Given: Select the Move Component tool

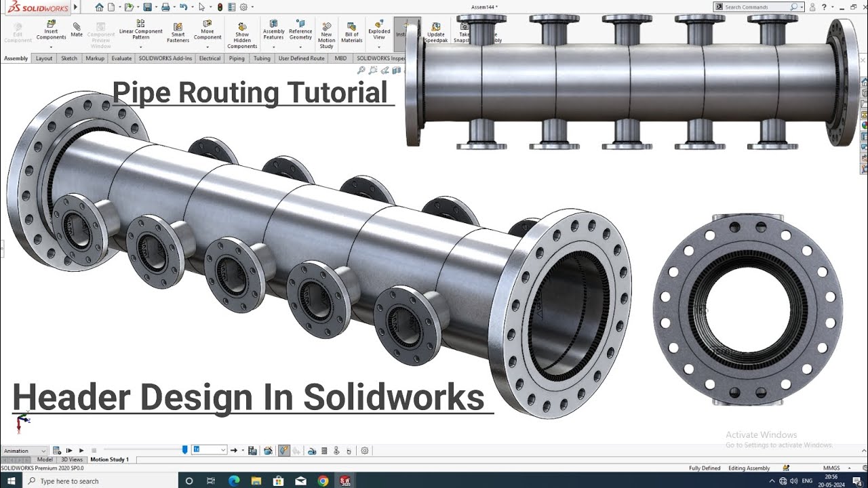Looking at the screenshot, I should [208, 30].
